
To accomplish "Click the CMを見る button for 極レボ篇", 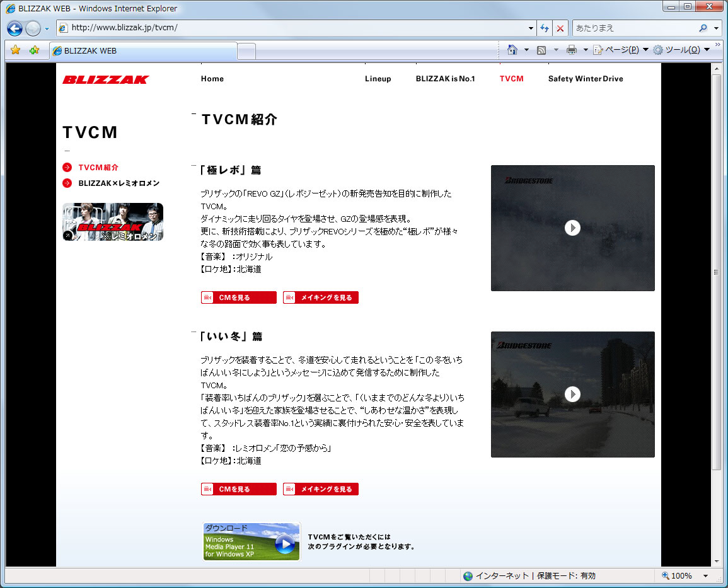I will pos(239,297).
